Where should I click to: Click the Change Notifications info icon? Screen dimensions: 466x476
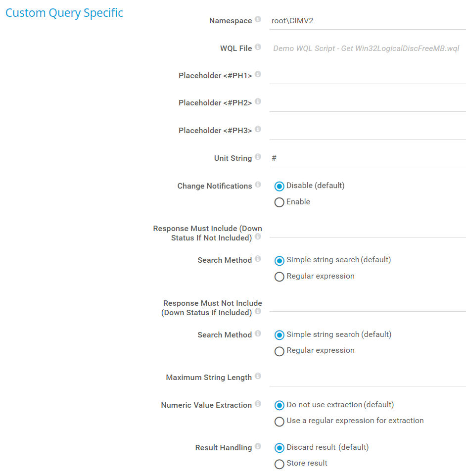point(258,185)
